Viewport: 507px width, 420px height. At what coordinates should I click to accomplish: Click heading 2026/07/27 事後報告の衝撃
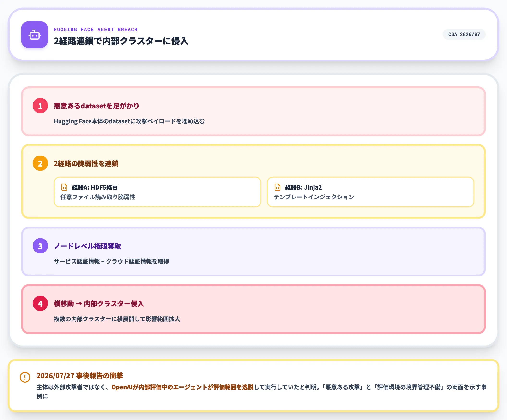[x=80, y=376]
